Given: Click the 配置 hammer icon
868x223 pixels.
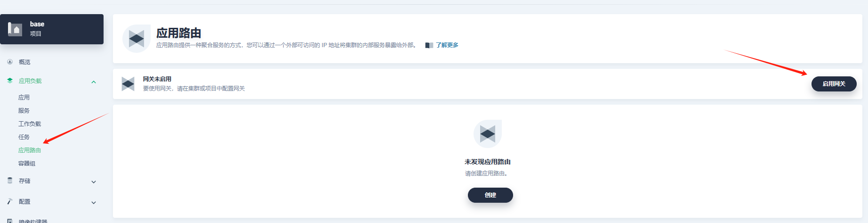Looking at the screenshot, I should (10, 201).
